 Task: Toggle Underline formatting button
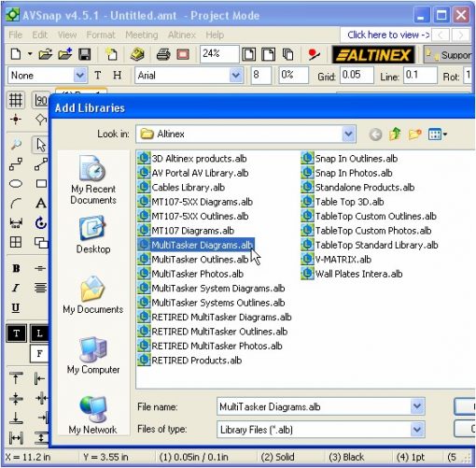16,307
